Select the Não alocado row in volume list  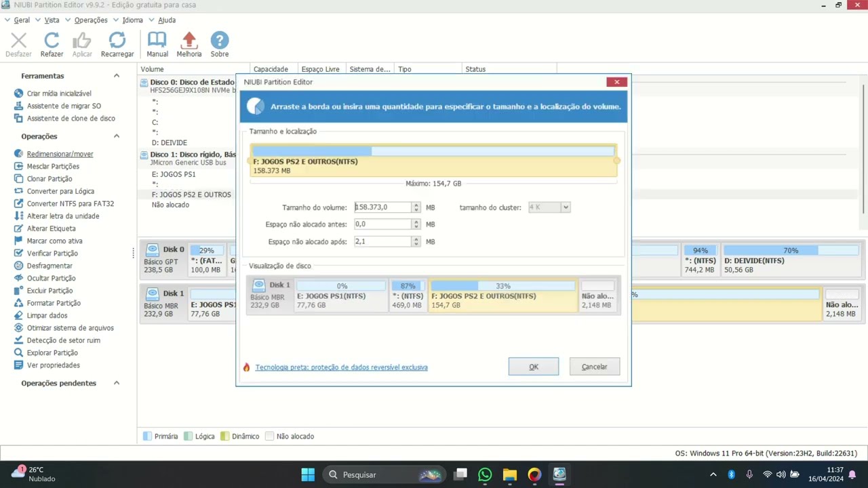[x=170, y=205]
